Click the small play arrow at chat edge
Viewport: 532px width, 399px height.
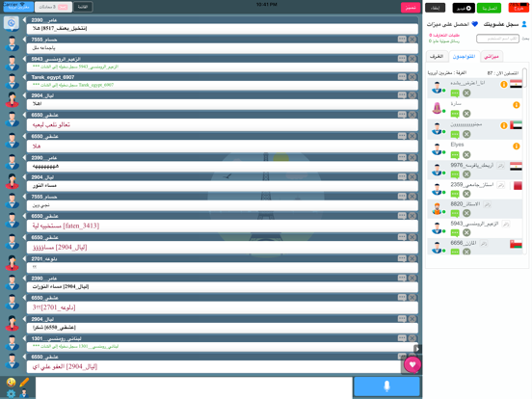(x=417, y=349)
